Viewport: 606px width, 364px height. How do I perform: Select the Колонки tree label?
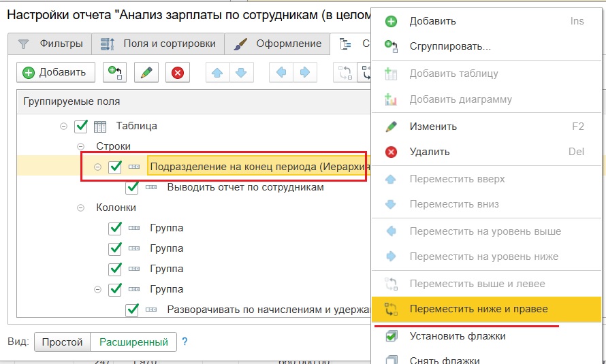coord(116,208)
